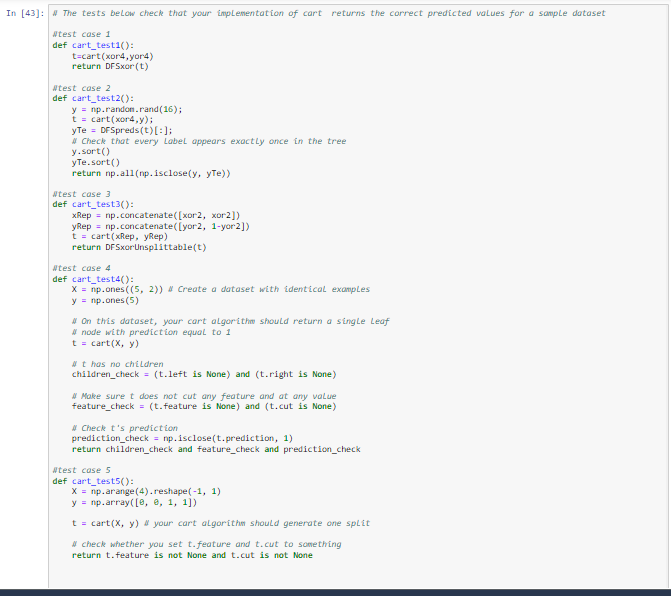Click the '#test case 4' comment
The height and width of the screenshot is (596, 671).
point(81,268)
